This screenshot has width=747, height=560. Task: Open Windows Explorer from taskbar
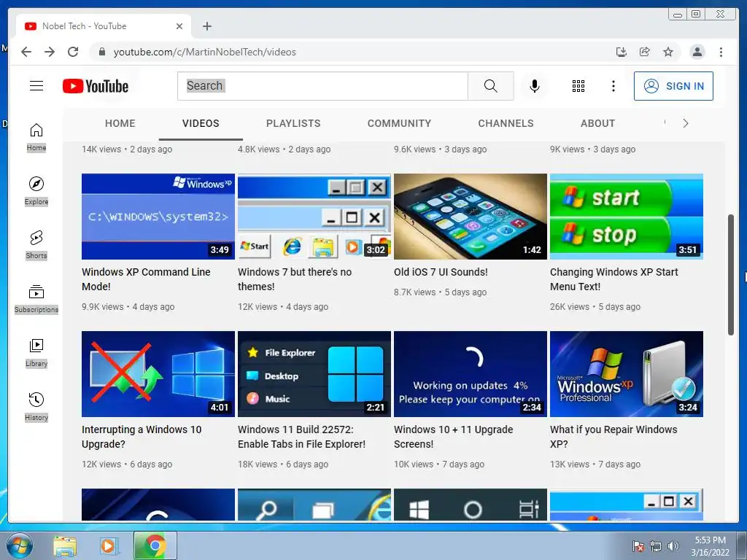[65, 546]
